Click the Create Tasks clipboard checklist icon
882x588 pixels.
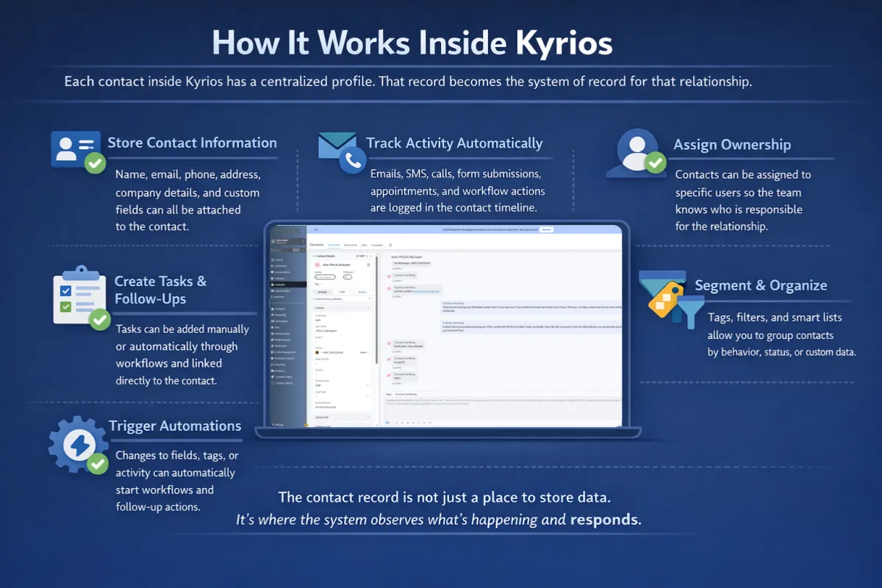coord(82,299)
